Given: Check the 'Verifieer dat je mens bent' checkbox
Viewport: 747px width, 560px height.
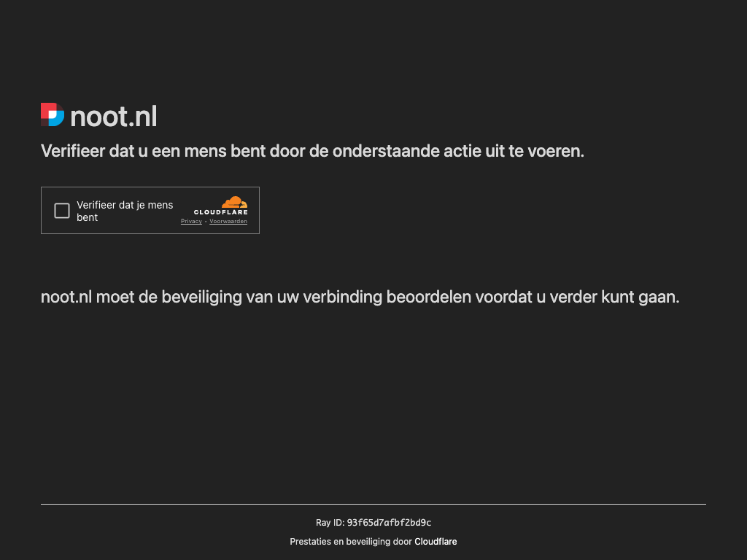Looking at the screenshot, I should coord(62,211).
